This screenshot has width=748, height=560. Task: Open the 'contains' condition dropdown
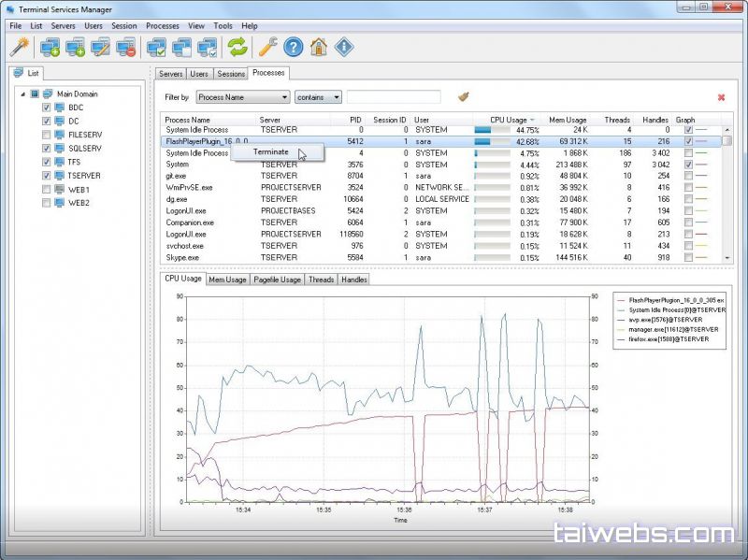point(318,97)
